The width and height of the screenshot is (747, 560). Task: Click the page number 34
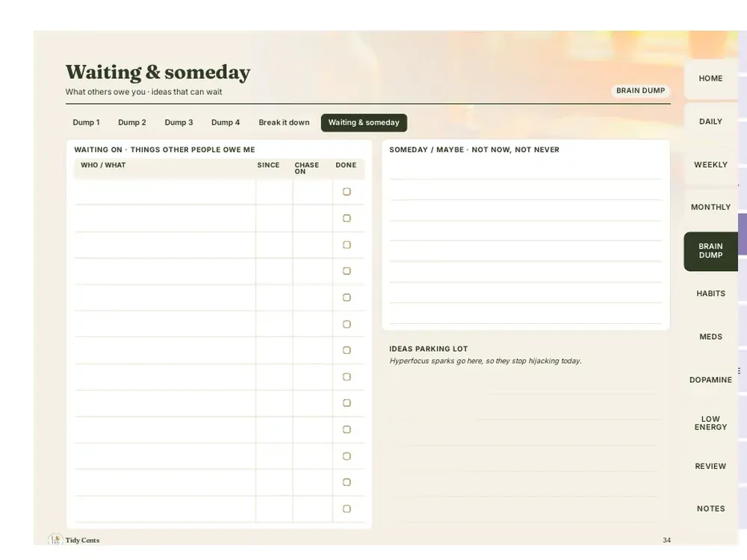(666, 540)
